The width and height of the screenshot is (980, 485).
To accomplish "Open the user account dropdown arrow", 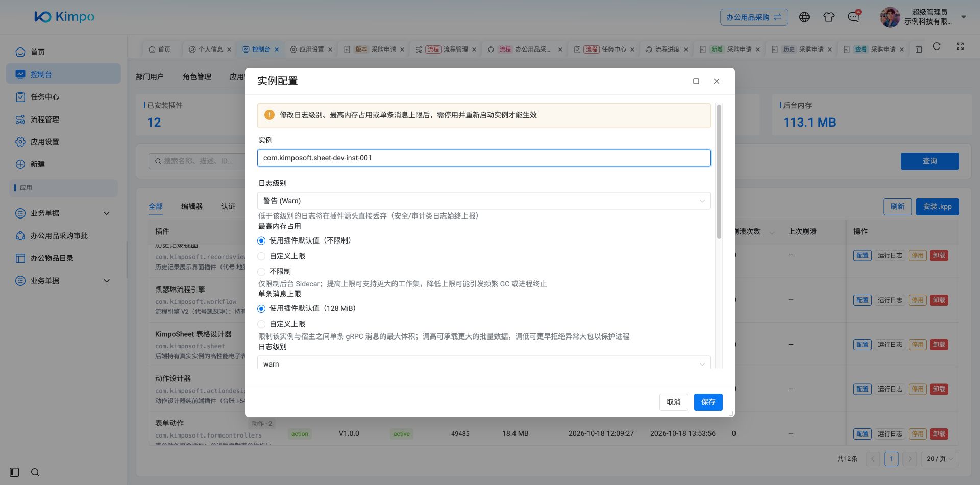I will [964, 17].
